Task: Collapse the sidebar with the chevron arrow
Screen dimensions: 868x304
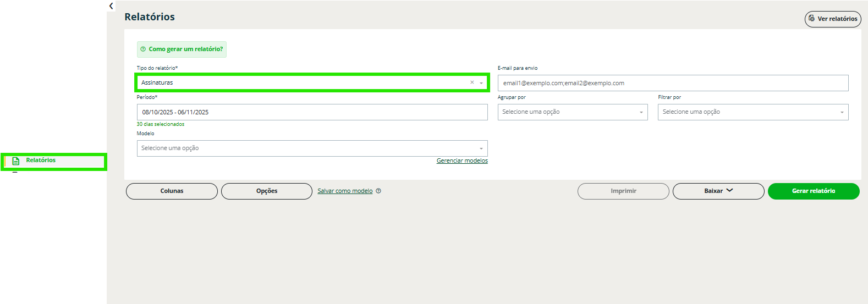Action: (x=111, y=6)
